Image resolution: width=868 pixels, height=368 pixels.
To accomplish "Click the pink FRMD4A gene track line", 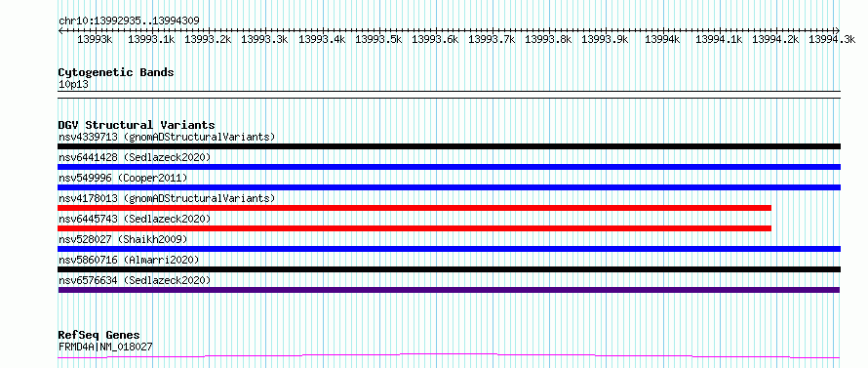I will (449, 356).
